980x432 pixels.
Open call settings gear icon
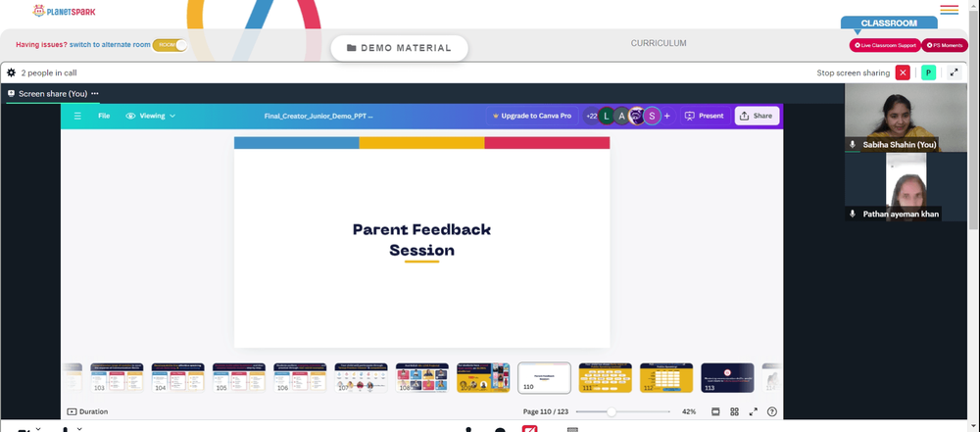[x=11, y=72]
